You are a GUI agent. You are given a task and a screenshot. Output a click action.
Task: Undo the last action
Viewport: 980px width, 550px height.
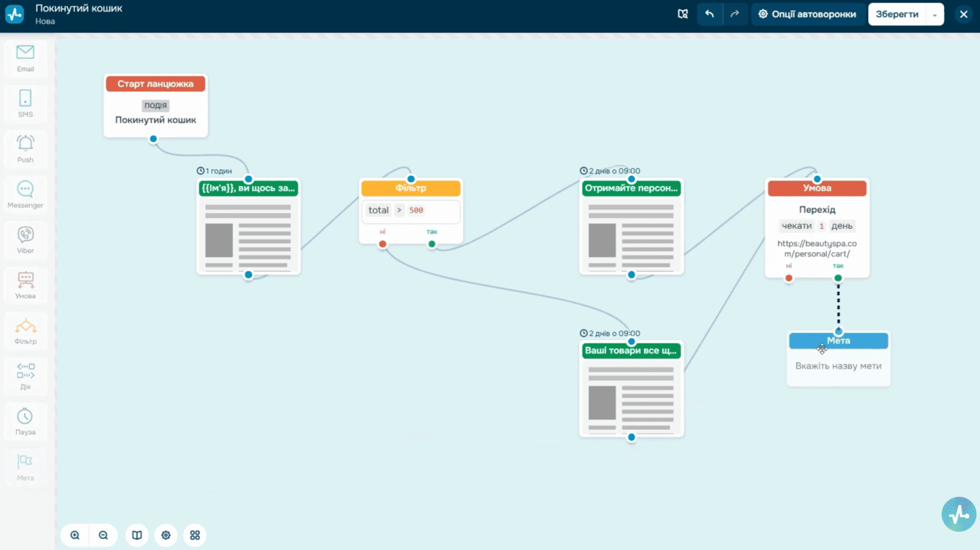tap(710, 14)
